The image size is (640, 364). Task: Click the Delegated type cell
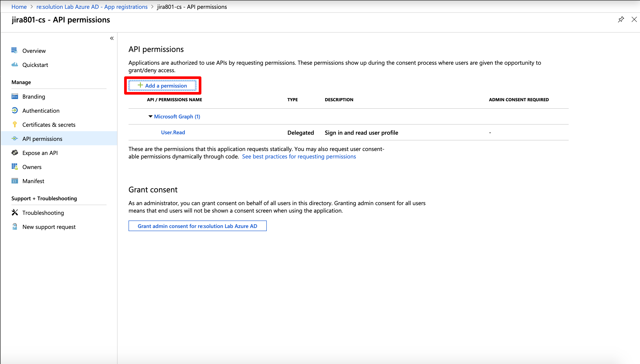pyautogui.click(x=300, y=132)
